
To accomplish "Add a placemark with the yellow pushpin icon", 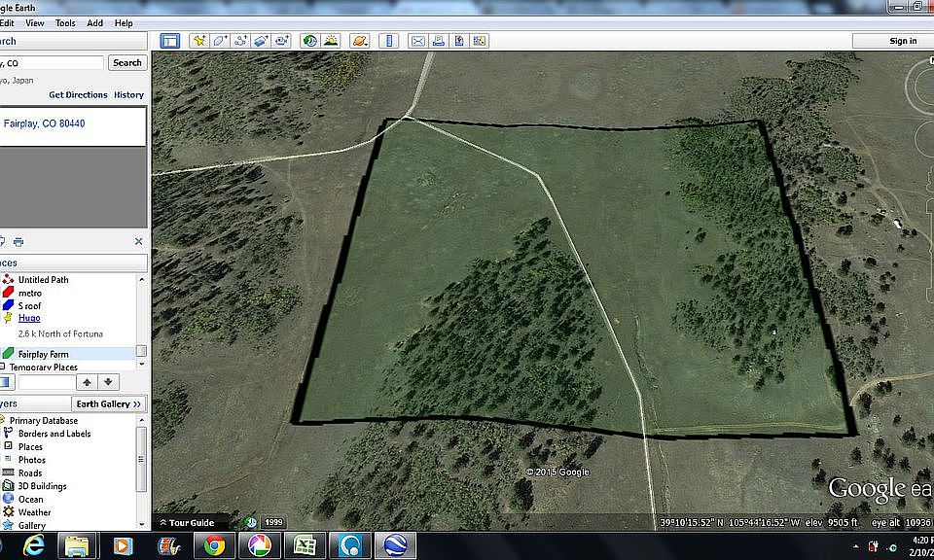I will (x=198, y=41).
